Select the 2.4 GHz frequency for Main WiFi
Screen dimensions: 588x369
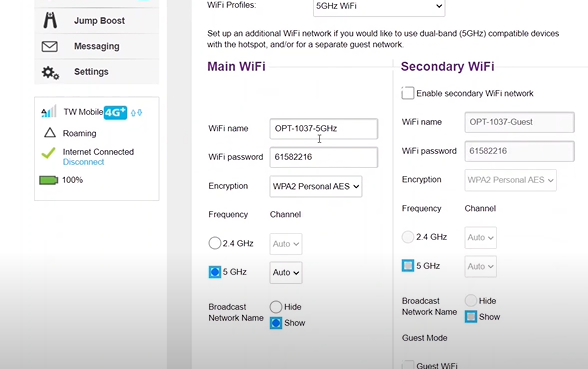pyautogui.click(x=214, y=243)
